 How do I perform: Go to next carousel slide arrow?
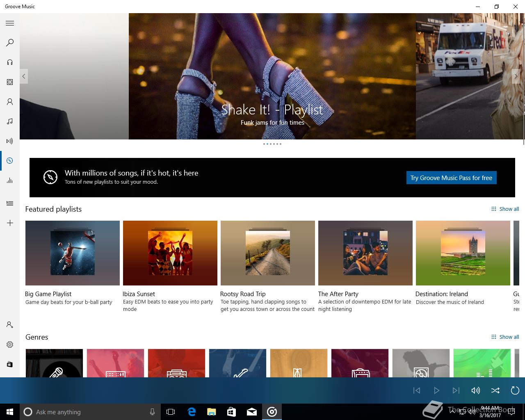pyautogui.click(x=516, y=76)
